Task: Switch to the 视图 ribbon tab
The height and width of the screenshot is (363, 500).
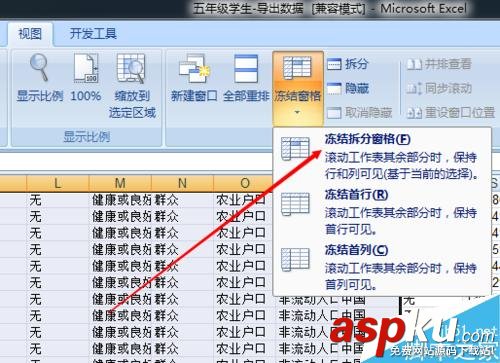Action: [x=30, y=34]
